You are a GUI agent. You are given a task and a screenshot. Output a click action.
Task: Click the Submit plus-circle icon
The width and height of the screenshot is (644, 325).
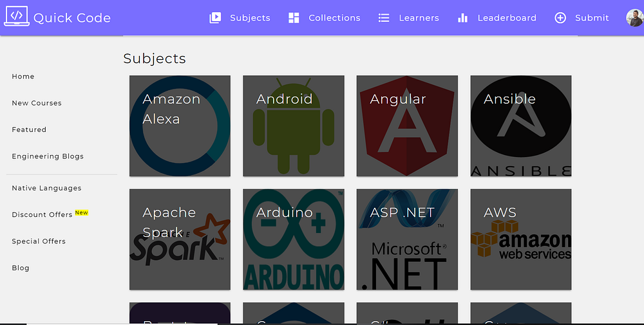coord(560,17)
